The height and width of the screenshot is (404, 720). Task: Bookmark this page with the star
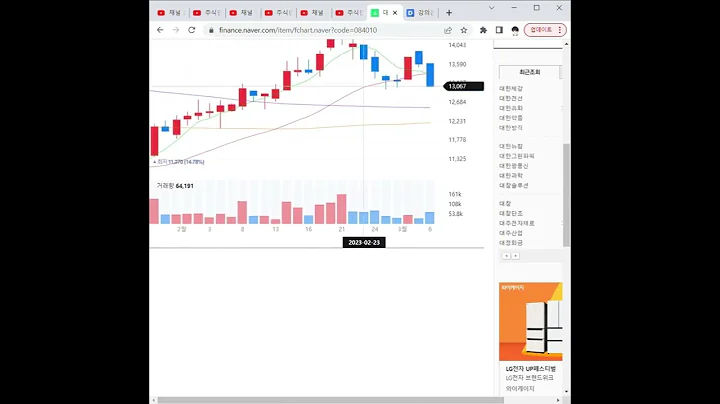click(x=464, y=30)
